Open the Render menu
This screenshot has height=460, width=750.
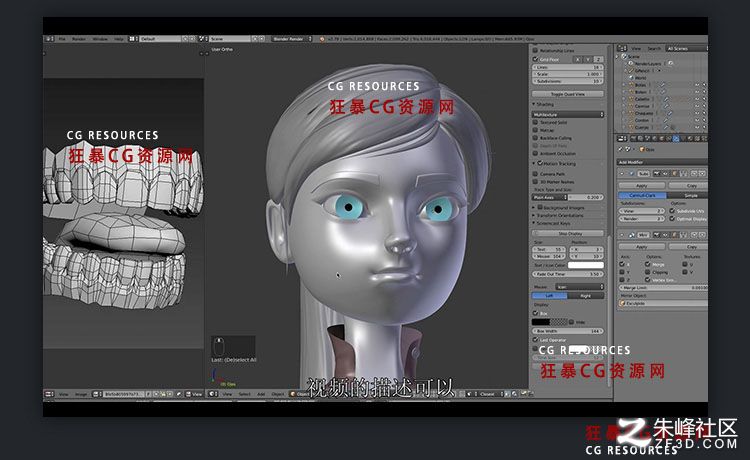pos(79,39)
